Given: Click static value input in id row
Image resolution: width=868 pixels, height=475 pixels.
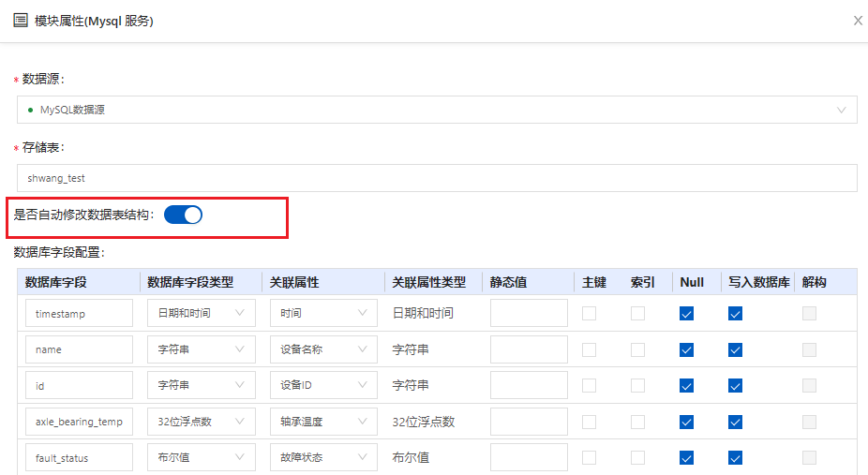Looking at the screenshot, I should 529,385.
